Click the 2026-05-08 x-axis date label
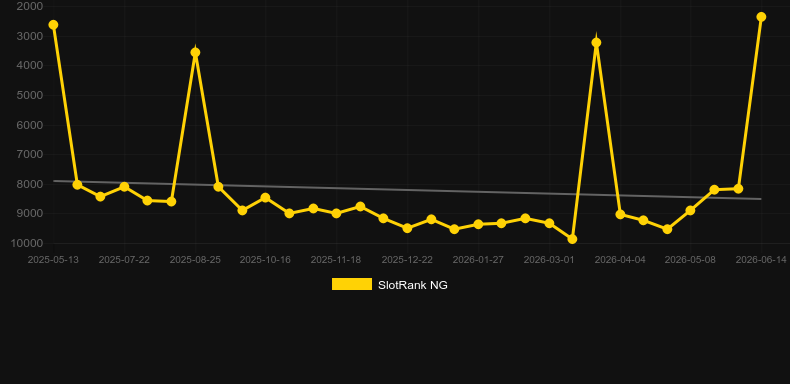Viewport: 790px width, 384px height. click(690, 260)
